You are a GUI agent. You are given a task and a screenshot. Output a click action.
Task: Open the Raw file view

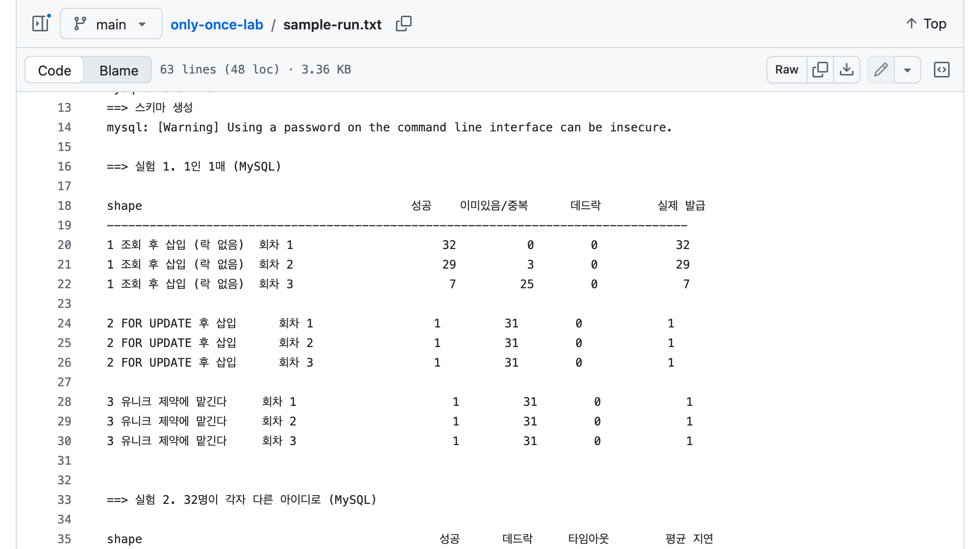pyautogui.click(x=786, y=70)
